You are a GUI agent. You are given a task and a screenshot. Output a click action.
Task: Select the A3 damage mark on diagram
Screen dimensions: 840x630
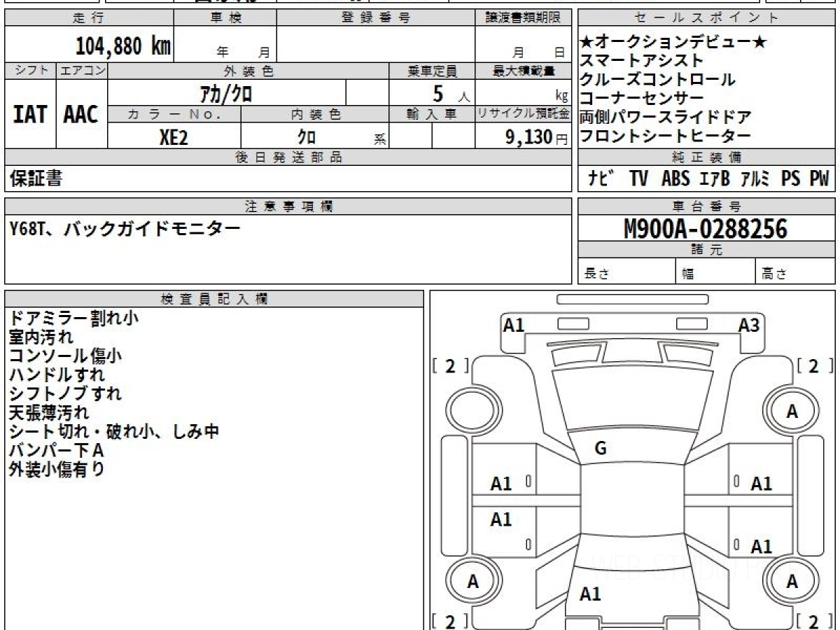[x=749, y=324]
